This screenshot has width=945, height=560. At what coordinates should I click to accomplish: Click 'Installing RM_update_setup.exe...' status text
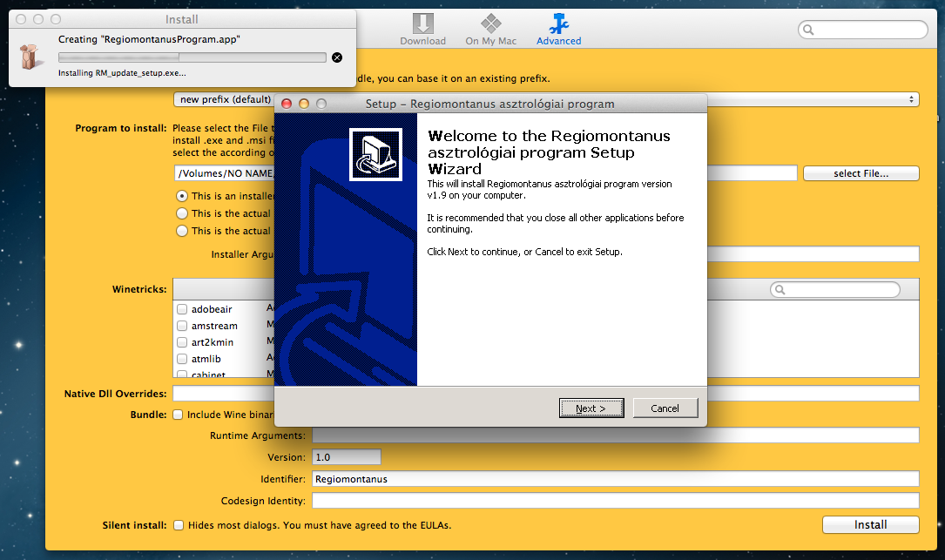pyautogui.click(x=122, y=73)
